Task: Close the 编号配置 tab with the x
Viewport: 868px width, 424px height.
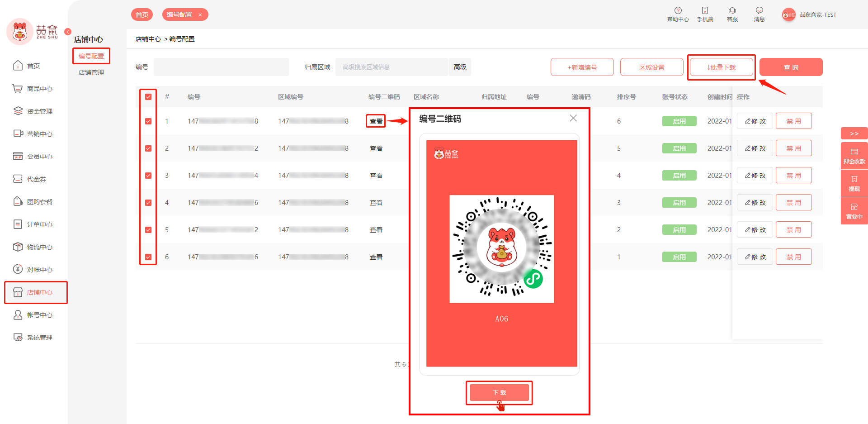Action: 200,15
